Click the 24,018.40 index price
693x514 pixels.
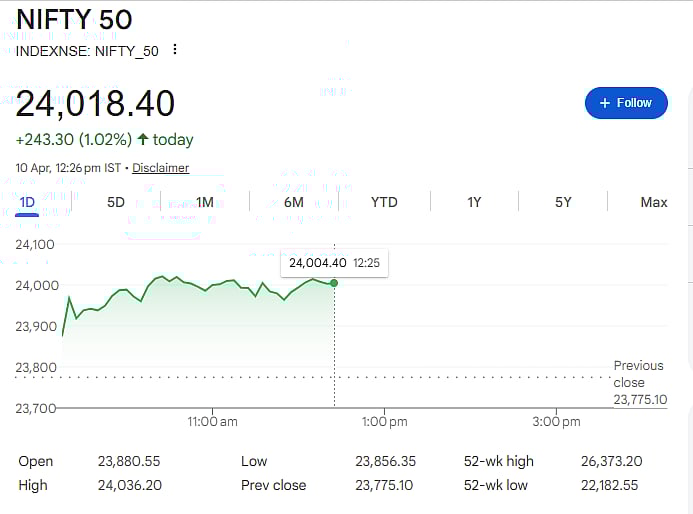(x=96, y=103)
